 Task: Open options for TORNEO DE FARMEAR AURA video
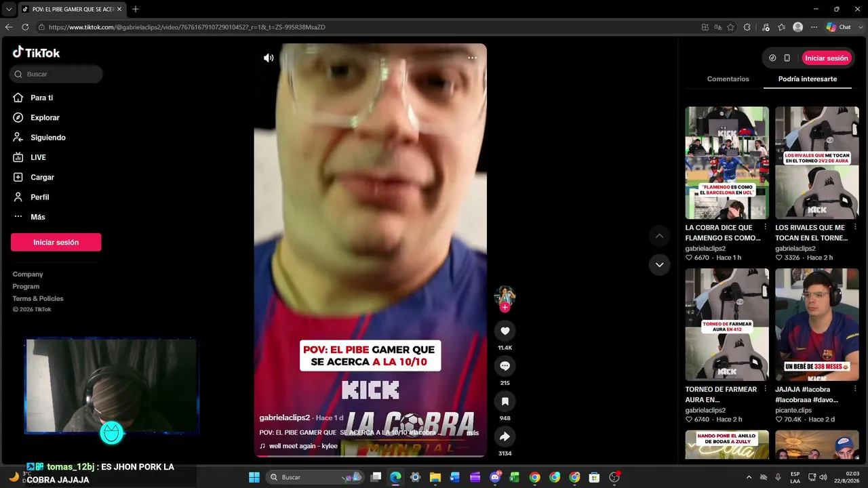click(x=766, y=390)
